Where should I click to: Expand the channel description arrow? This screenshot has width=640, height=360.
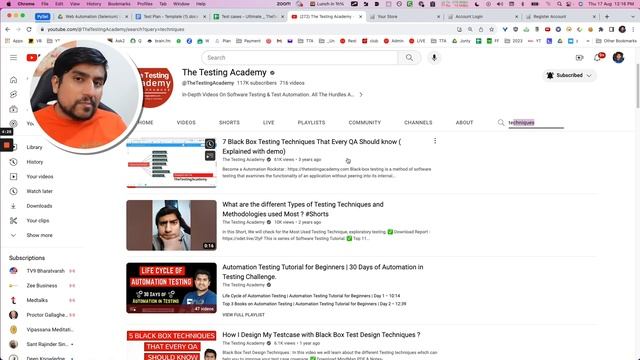coord(361,95)
